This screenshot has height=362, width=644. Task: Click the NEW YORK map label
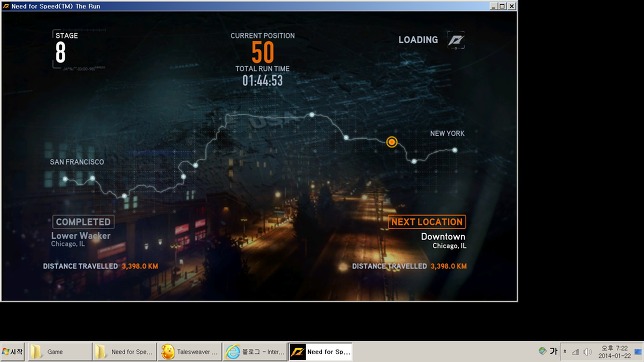click(447, 134)
